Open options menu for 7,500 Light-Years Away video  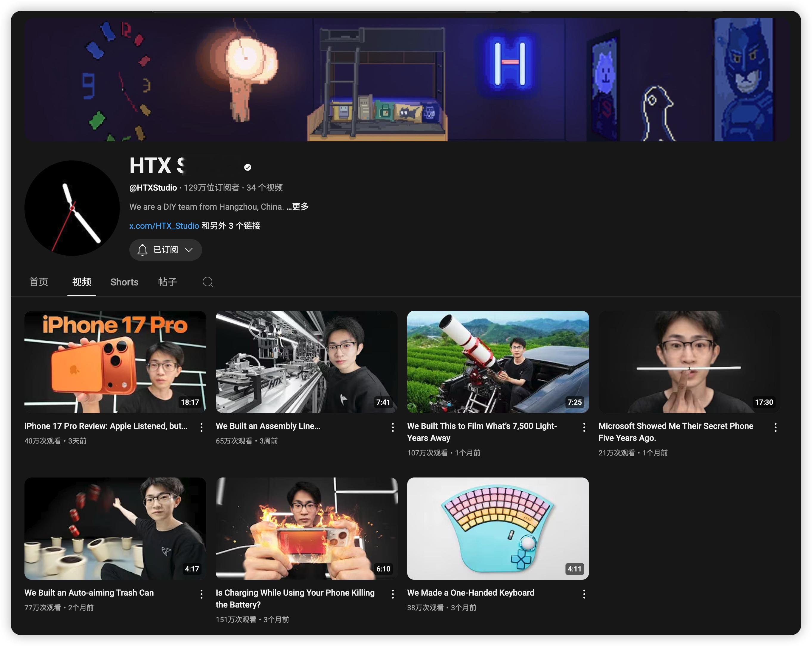[x=584, y=427]
